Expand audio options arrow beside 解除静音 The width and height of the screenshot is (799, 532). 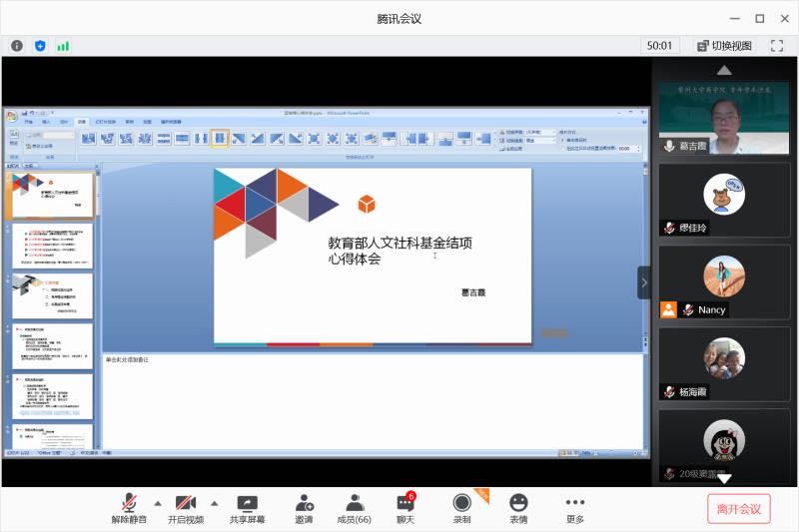[158, 503]
